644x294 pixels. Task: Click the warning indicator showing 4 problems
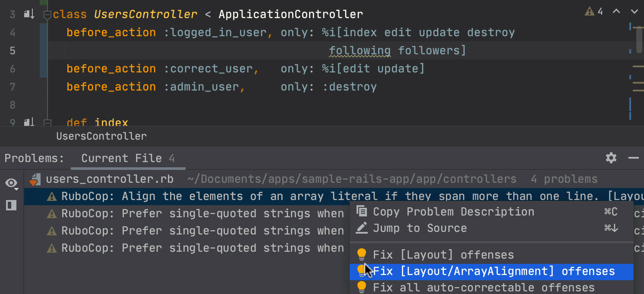[594, 12]
